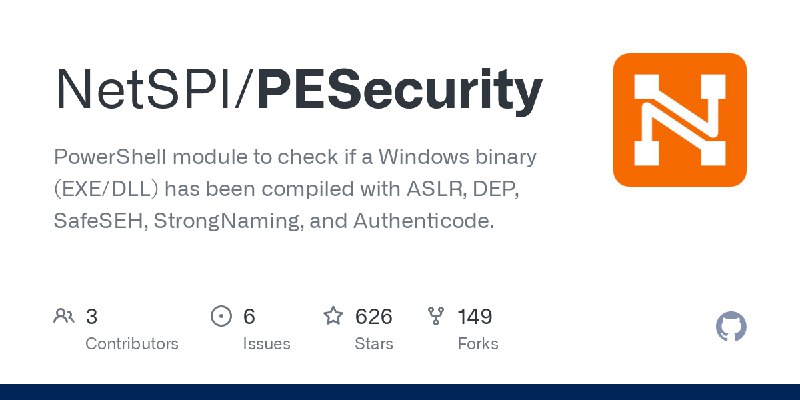Click the dark blue bottom bar
The image size is (800, 400).
click(x=400, y=392)
